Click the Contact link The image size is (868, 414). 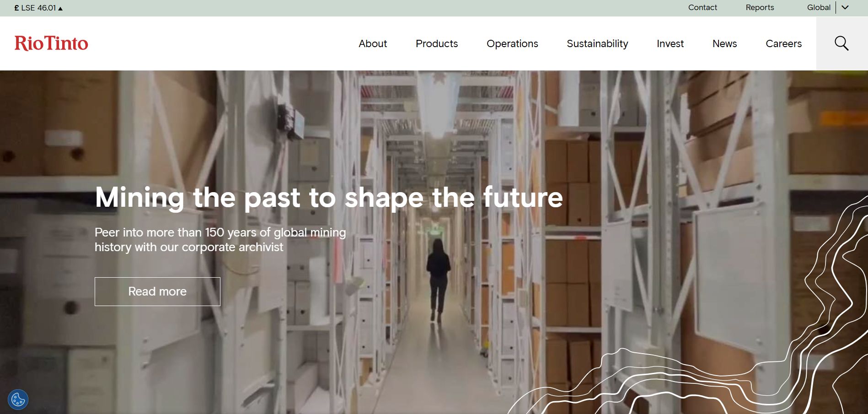click(x=702, y=7)
